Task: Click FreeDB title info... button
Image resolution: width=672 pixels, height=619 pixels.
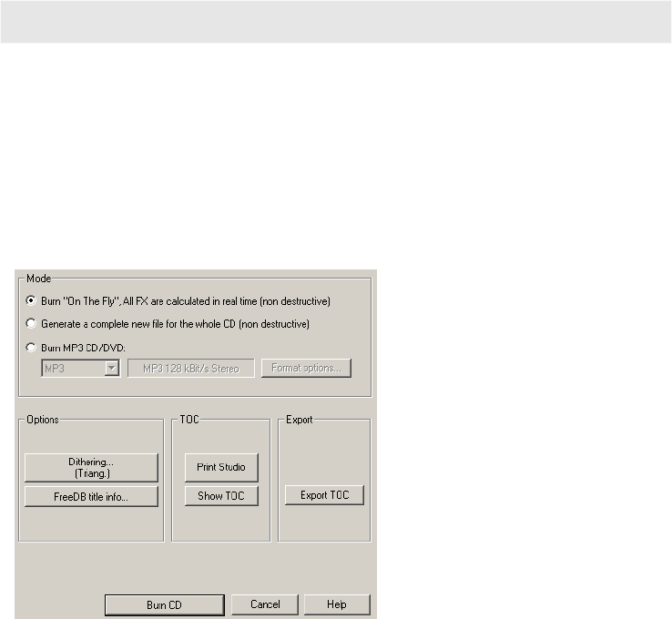Action: [x=91, y=496]
